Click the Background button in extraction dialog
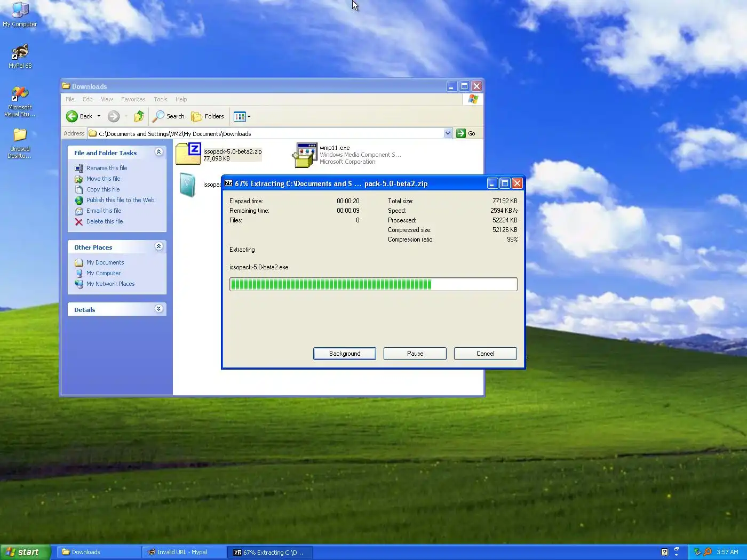This screenshot has height=560, width=747. 345,354
